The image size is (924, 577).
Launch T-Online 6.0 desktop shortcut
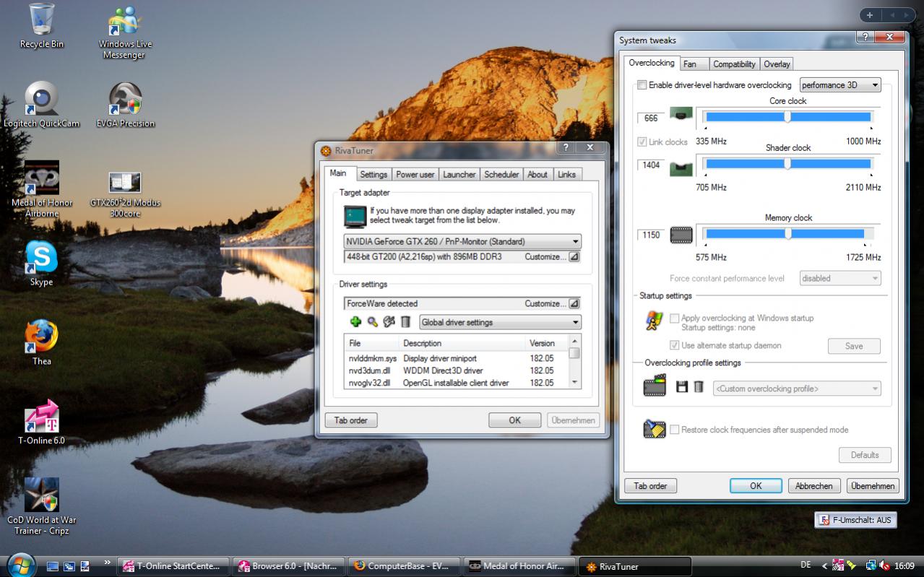(x=41, y=422)
